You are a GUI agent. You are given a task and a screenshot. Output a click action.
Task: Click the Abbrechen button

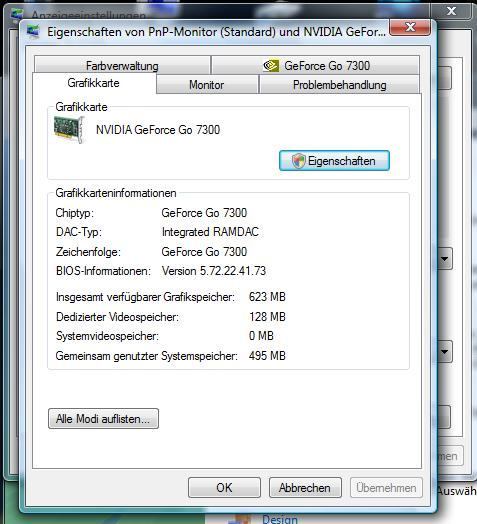point(305,488)
